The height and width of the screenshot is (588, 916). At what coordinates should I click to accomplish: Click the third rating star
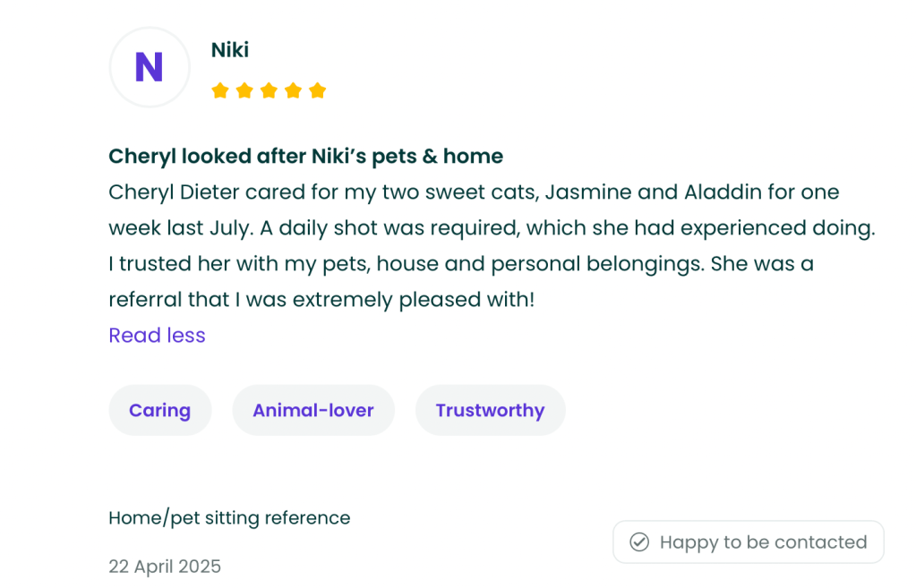pyautogui.click(x=269, y=90)
